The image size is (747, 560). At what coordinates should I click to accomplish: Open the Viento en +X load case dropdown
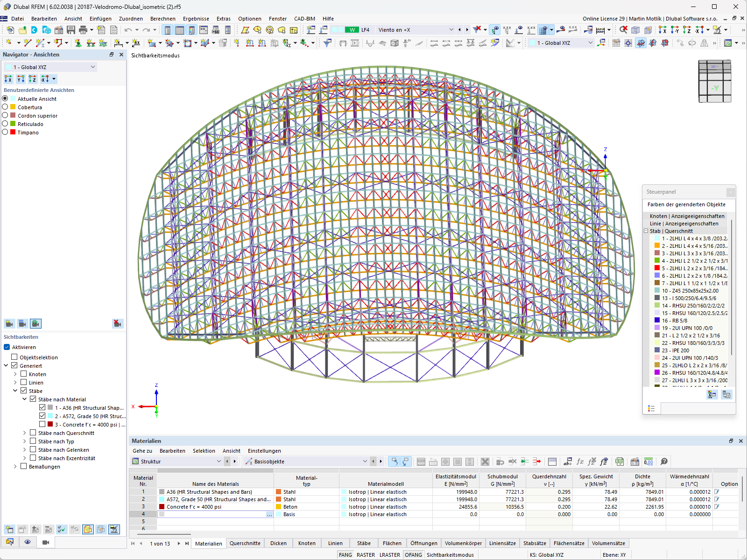(451, 29)
